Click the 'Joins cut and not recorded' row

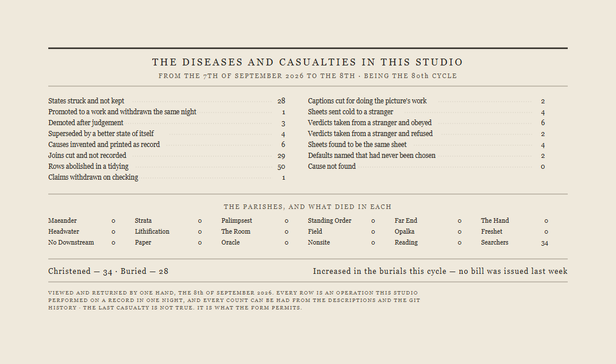click(x=167, y=156)
